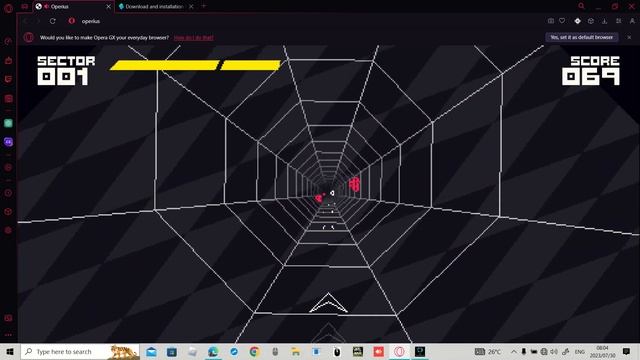The width and height of the screenshot is (640, 360).
Task: Switch to the Operius tab
Action: (x=73, y=7)
